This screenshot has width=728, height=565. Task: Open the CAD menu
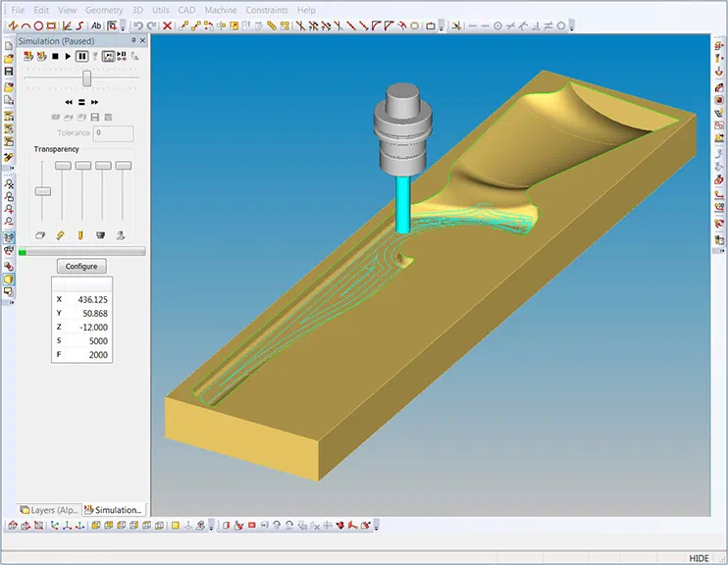186,10
